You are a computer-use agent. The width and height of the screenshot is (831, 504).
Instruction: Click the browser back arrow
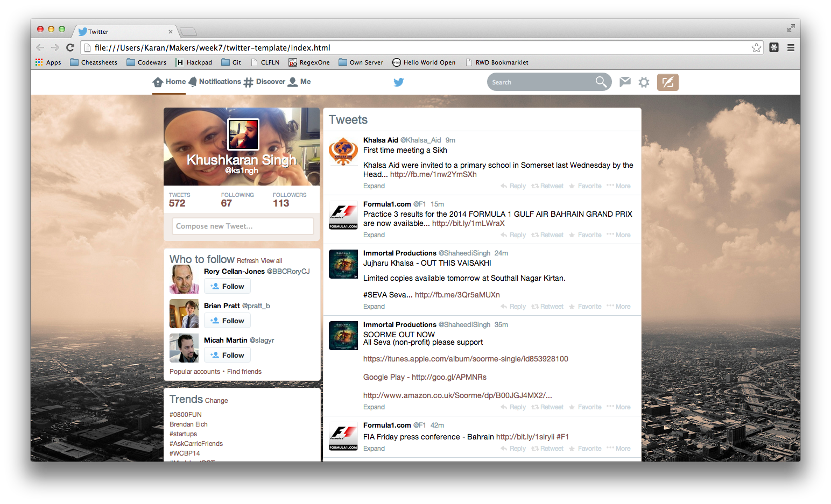[40, 47]
